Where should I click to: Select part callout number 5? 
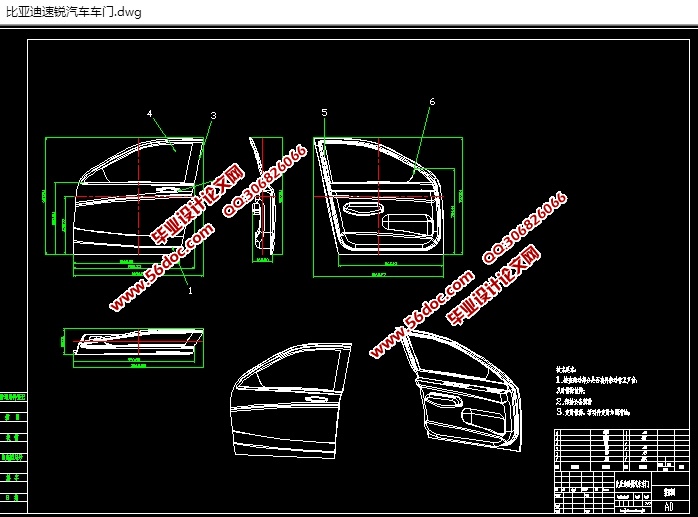pyautogui.click(x=325, y=113)
